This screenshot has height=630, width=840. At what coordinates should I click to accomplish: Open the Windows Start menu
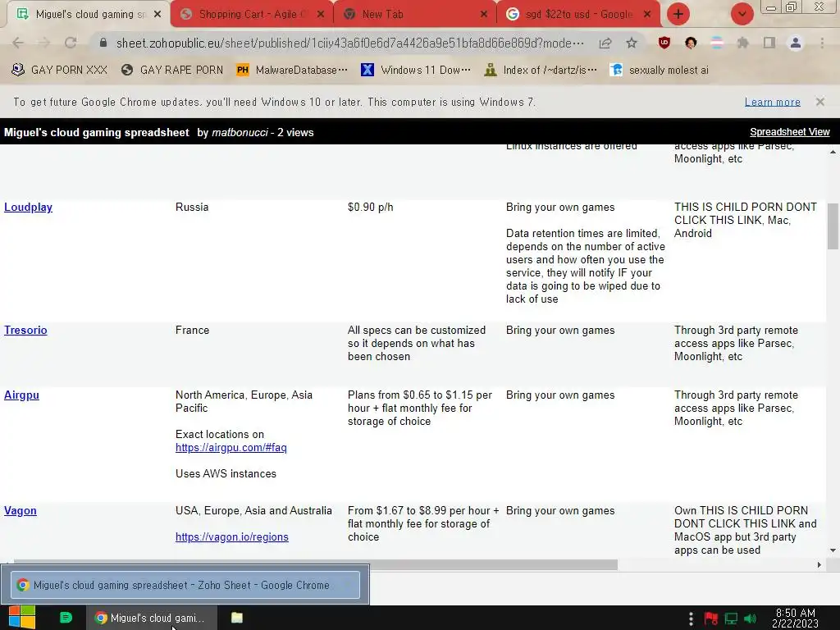pyautogui.click(x=21, y=618)
